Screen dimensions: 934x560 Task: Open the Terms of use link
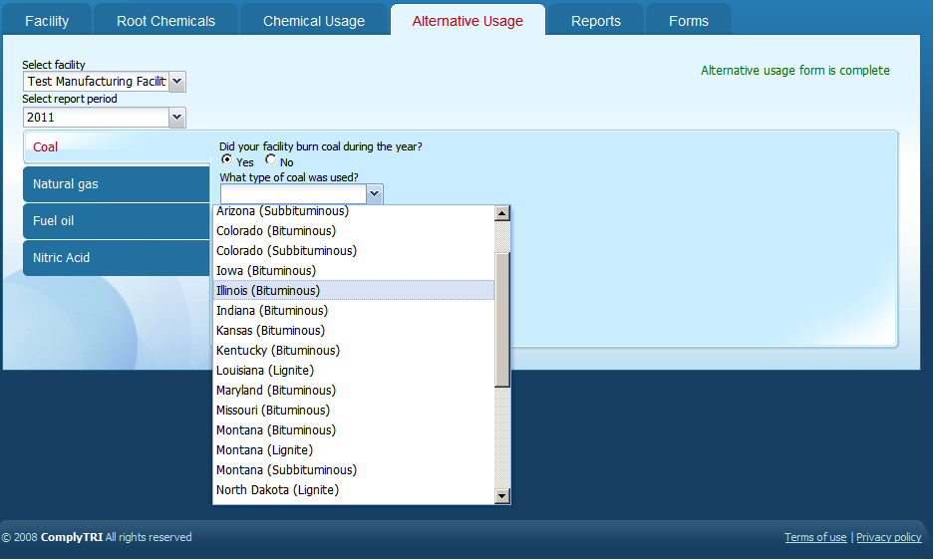[x=815, y=537]
